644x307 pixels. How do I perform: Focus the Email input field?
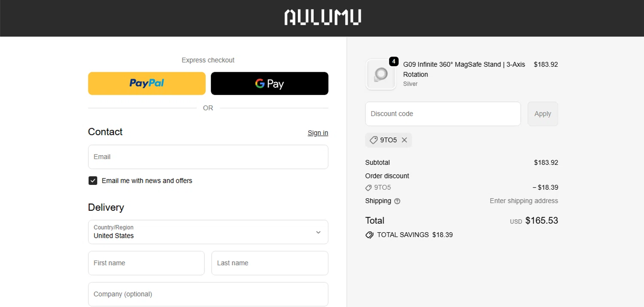(208, 157)
